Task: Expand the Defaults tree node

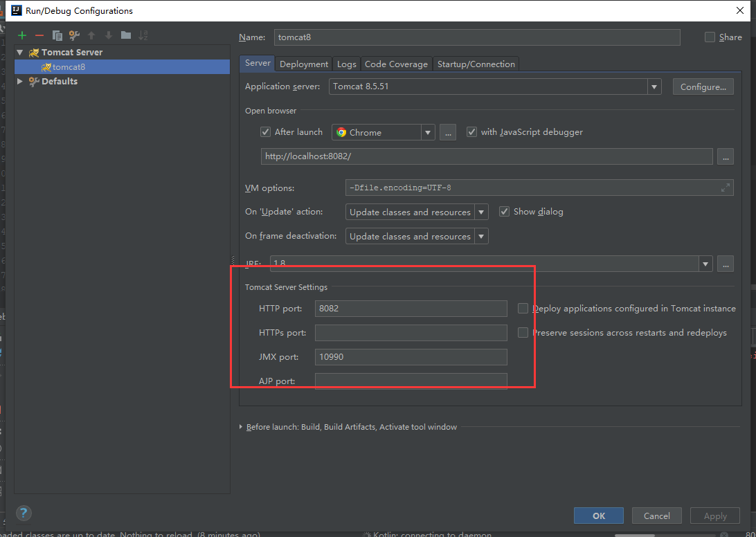Action: coord(19,81)
